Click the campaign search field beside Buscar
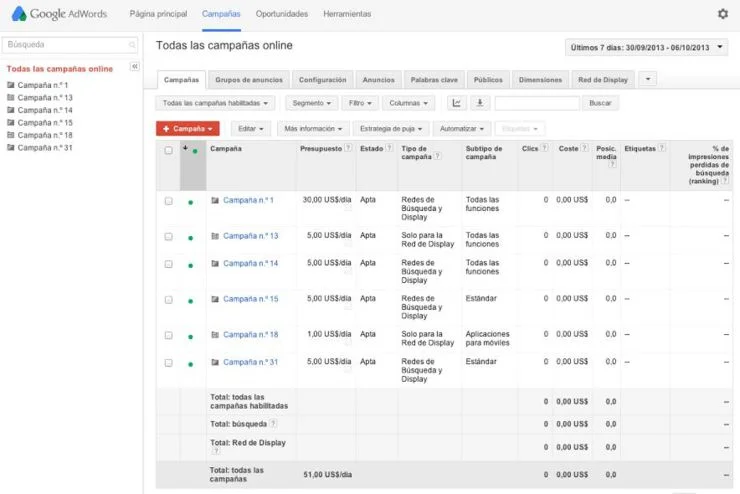The image size is (740, 494). pyautogui.click(x=537, y=103)
